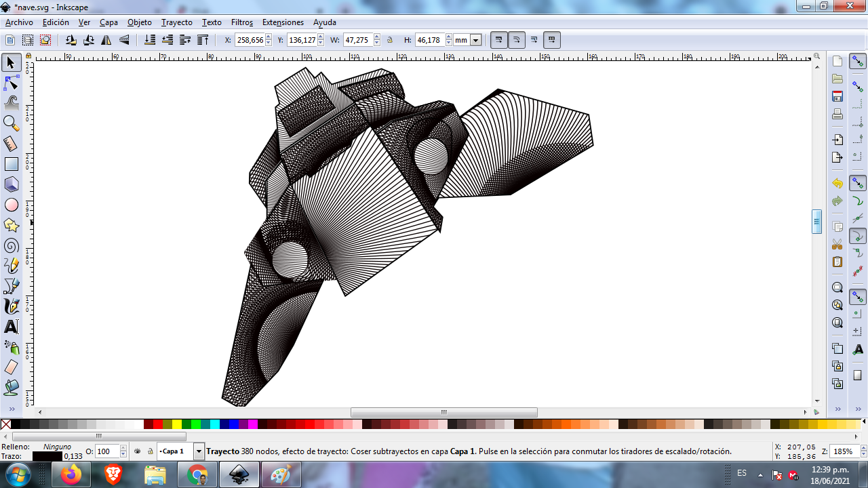The height and width of the screenshot is (488, 868).
Task: Open the Archivo menu
Action: (19, 22)
